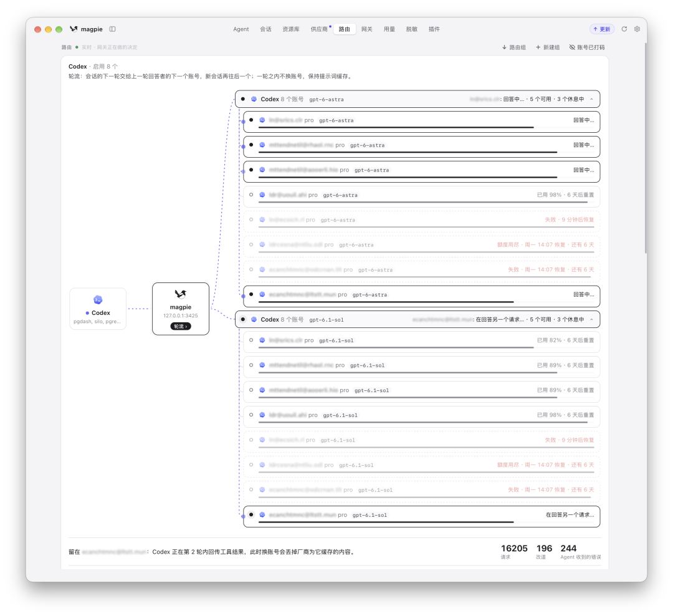
Task: Click Codex icon in gpt-6.1-sol row 失败 · 9 分钟后恢复
Action: [x=262, y=440]
